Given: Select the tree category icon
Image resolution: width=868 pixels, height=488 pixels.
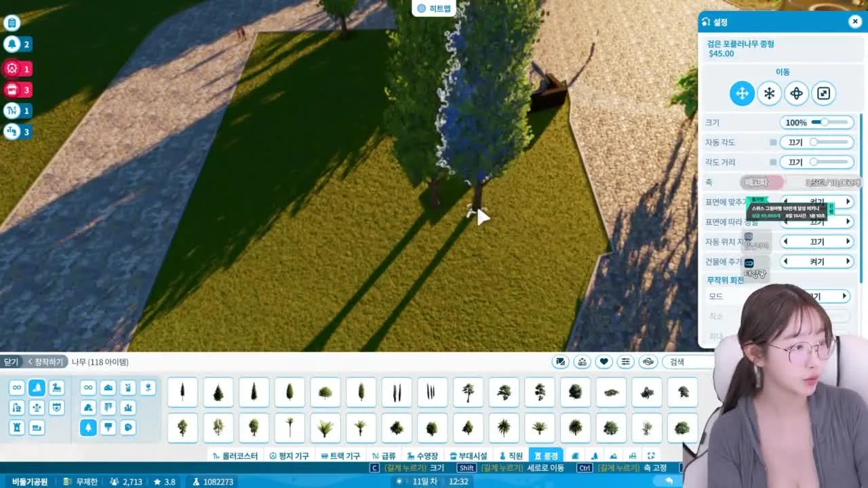Looking at the screenshot, I should (88, 428).
